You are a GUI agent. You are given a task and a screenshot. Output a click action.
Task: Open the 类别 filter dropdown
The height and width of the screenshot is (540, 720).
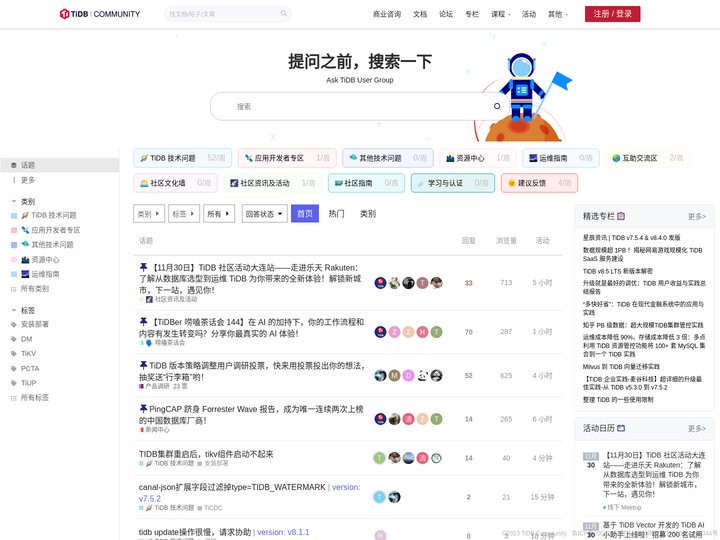[x=149, y=214]
